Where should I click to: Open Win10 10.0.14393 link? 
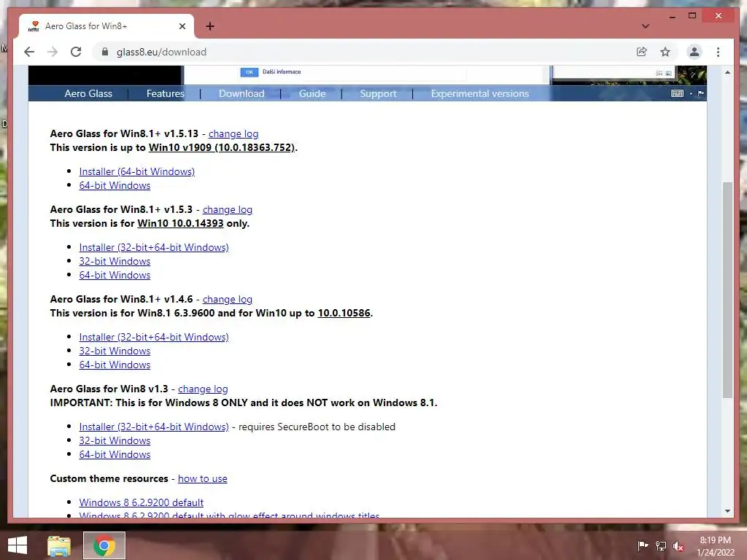coord(180,223)
